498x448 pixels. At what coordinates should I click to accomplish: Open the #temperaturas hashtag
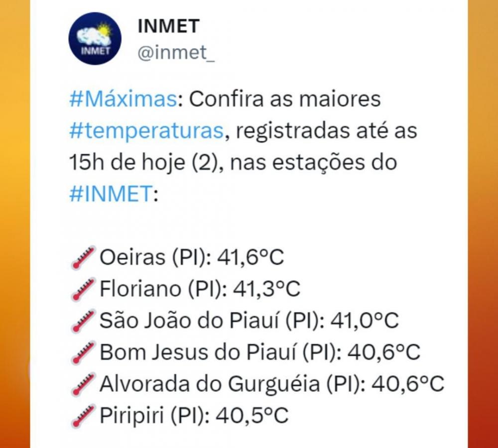[147, 130]
